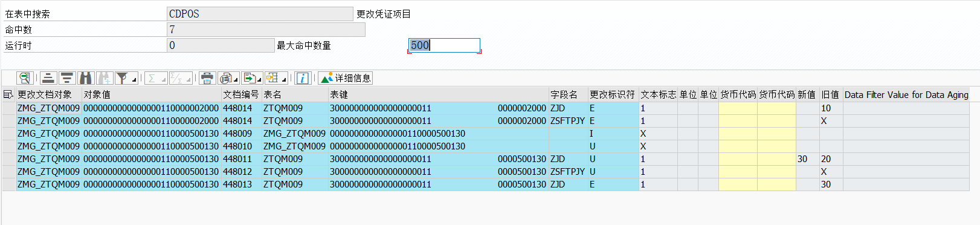Click the 字段名 column header

(568, 94)
